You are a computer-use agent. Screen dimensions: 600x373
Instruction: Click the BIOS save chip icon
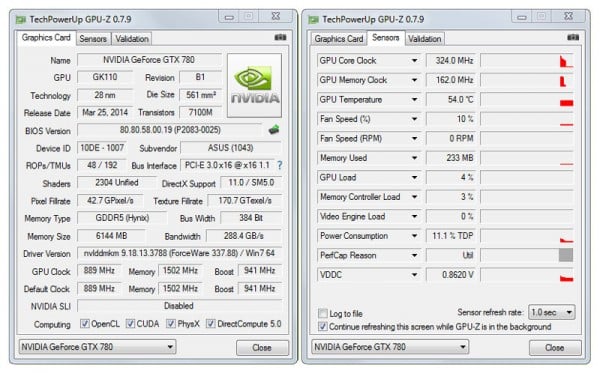click(x=274, y=130)
